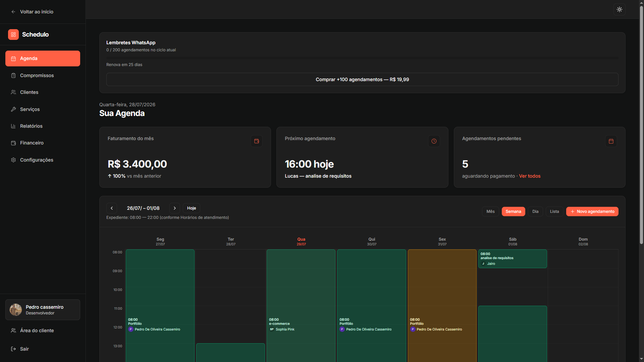Switch calendar to Semana view
The height and width of the screenshot is (362, 644).
pyautogui.click(x=514, y=212)
